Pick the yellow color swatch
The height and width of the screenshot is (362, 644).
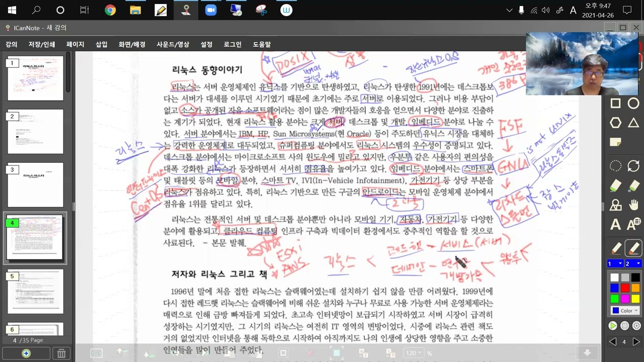635,299
